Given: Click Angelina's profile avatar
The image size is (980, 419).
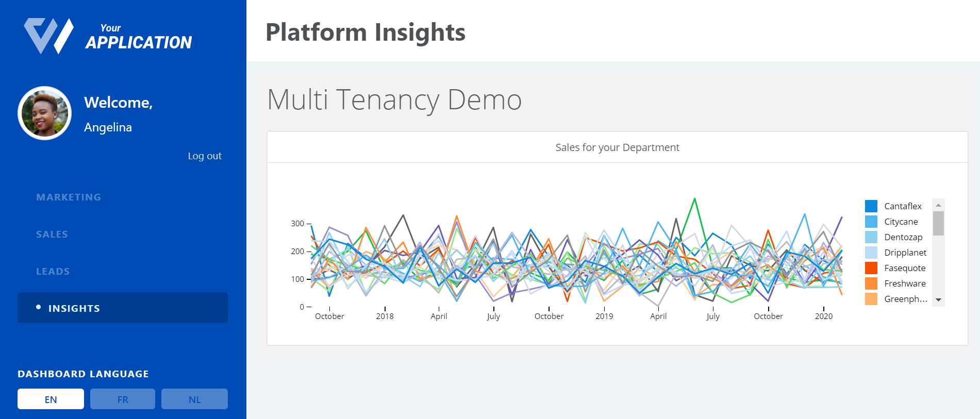Looking at the screenshot, I should pos(45,113).
